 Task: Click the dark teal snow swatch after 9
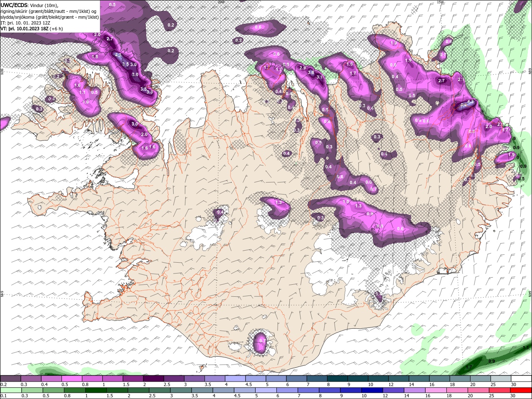pos(358,379)
